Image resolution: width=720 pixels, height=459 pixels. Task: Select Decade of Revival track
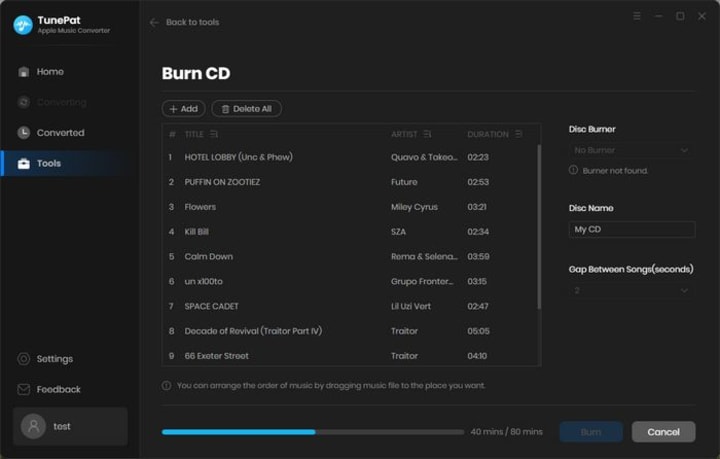coord(349,331)
